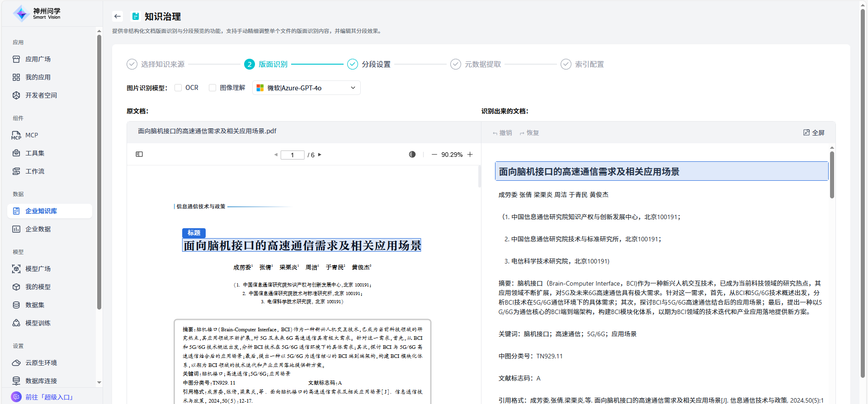Open 企业知识库 in the sidebar
Image resolution: width=868 pixels, height=404 pixels.
41,211
